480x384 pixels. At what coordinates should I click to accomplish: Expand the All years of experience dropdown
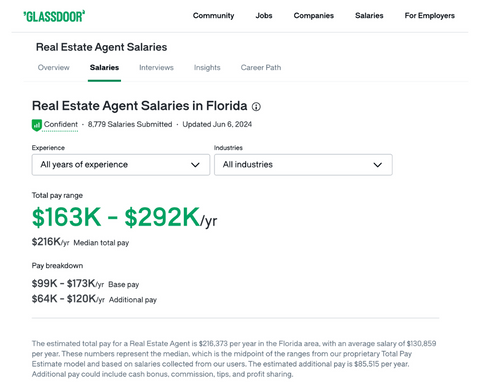[121, 165]
